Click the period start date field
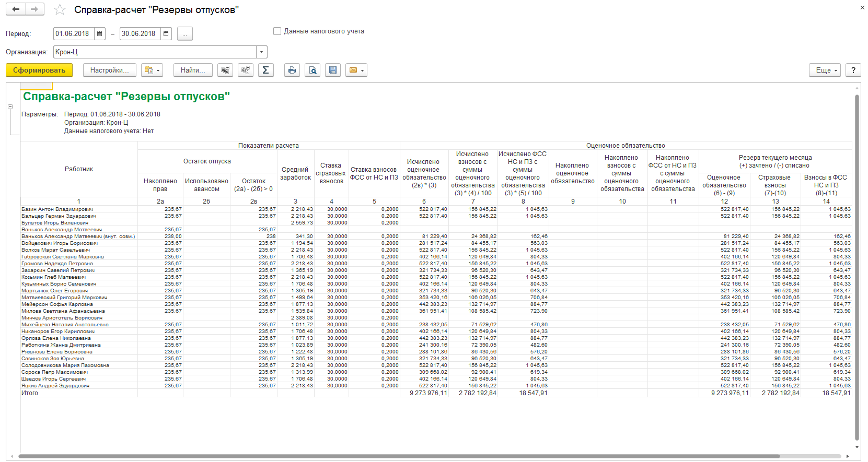Viewport: 868px width, 462px height. point(74,34)
